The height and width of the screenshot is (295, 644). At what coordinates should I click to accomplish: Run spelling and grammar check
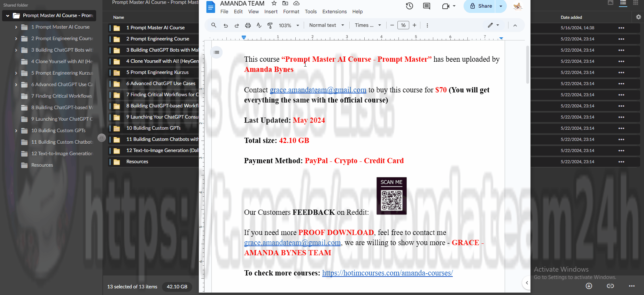pos(259,25)
